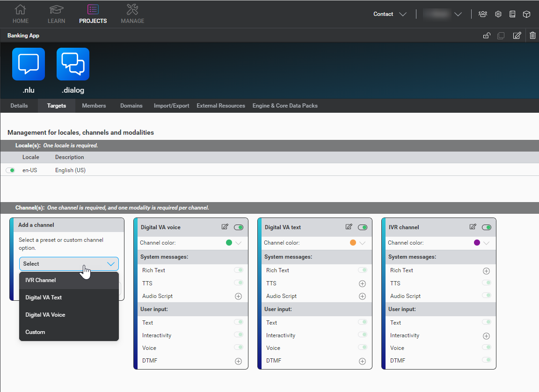Disable the Digital VA text channel toggle

(x=363, y=227)
